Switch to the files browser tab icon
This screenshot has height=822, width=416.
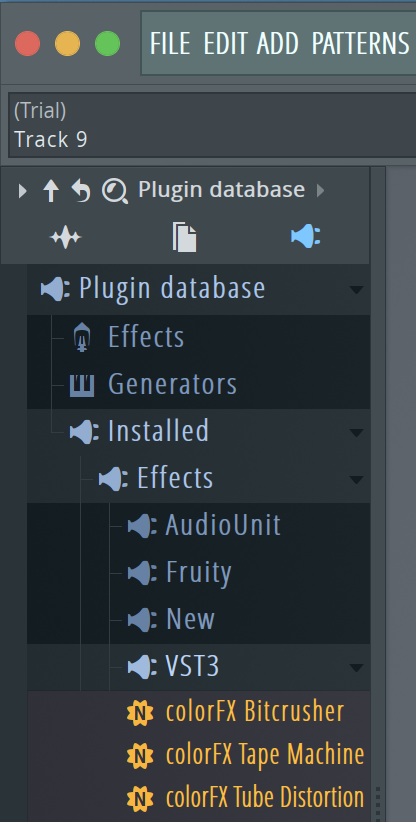184,237
